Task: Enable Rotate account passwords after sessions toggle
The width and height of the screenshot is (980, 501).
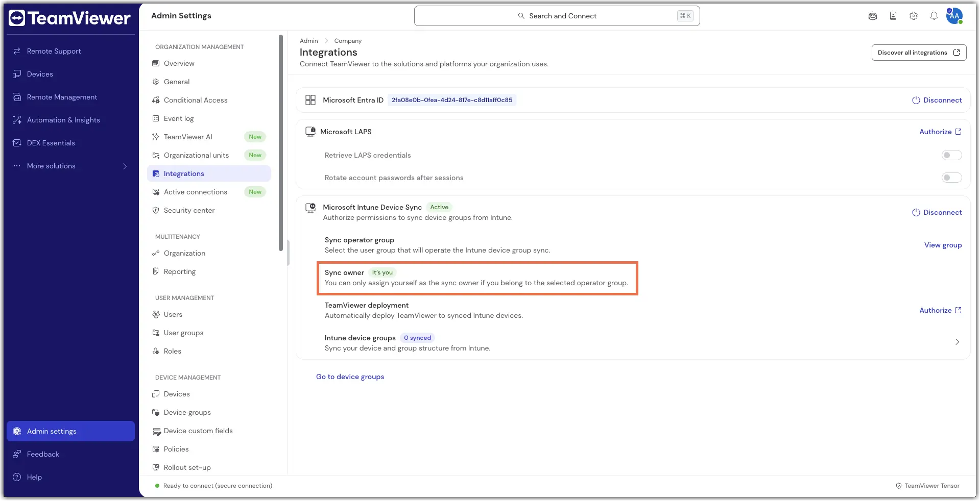Action: pos(951,178)
